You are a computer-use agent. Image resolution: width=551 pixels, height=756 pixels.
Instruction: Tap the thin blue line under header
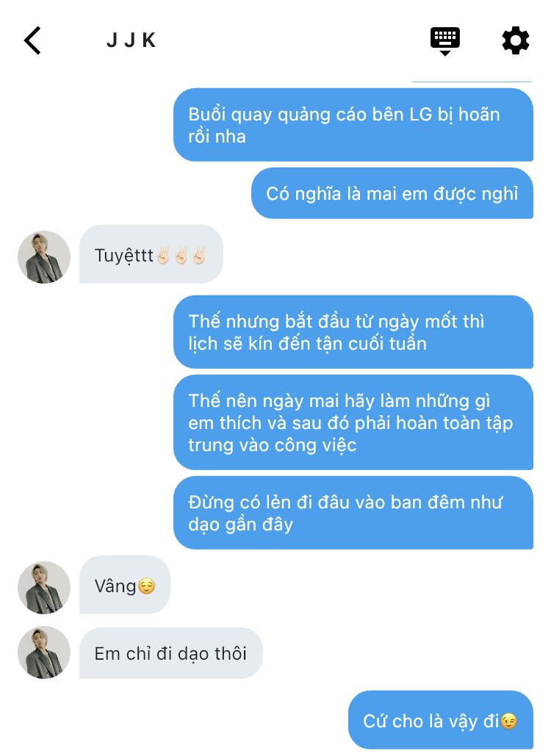pyautogui.click(x=472, y=82)
